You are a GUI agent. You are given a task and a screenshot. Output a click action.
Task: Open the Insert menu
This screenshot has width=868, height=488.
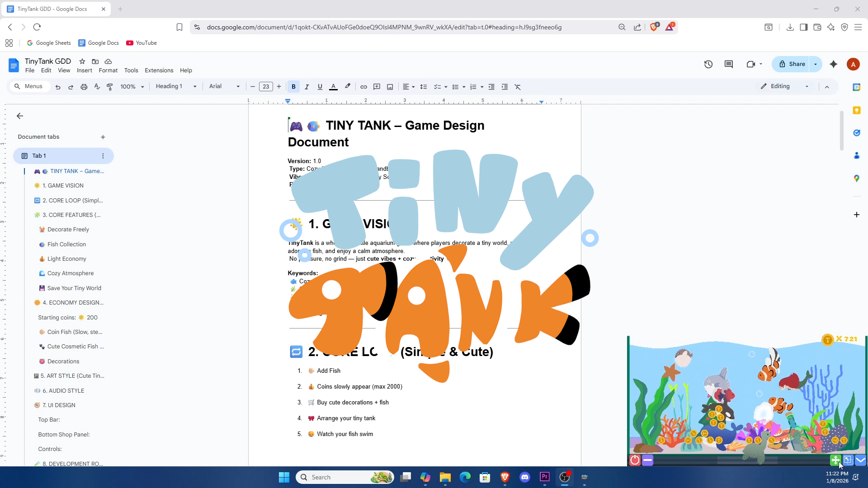(84, 70)
